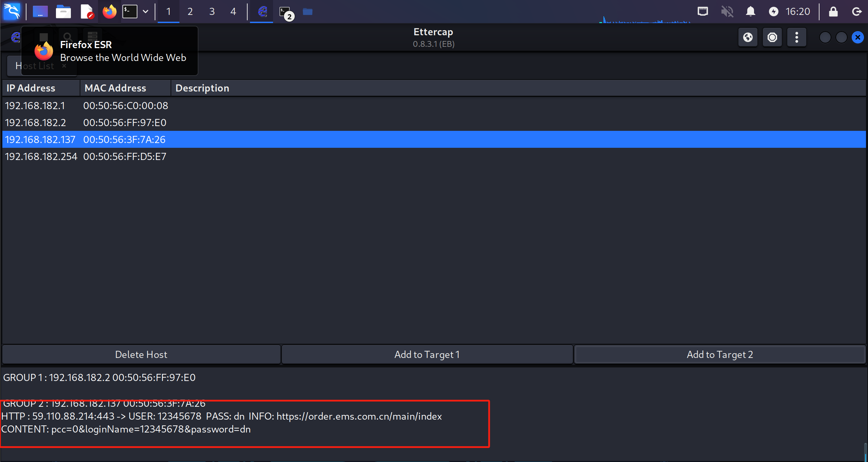The height and width of the screenshot is (462, 868).
Task: Unmute the muted volume icon
Action: [x=727, y=12]
